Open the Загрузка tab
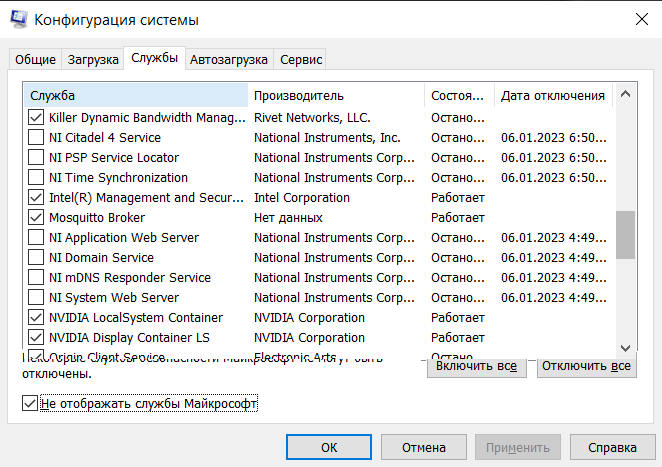Image resolution: width=662 pixels, height=467 pixels. click(92, 60)
